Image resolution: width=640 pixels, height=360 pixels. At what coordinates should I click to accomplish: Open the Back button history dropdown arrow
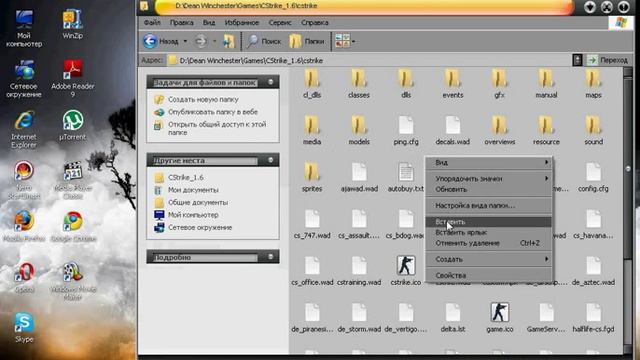click(x=185, y=41)
